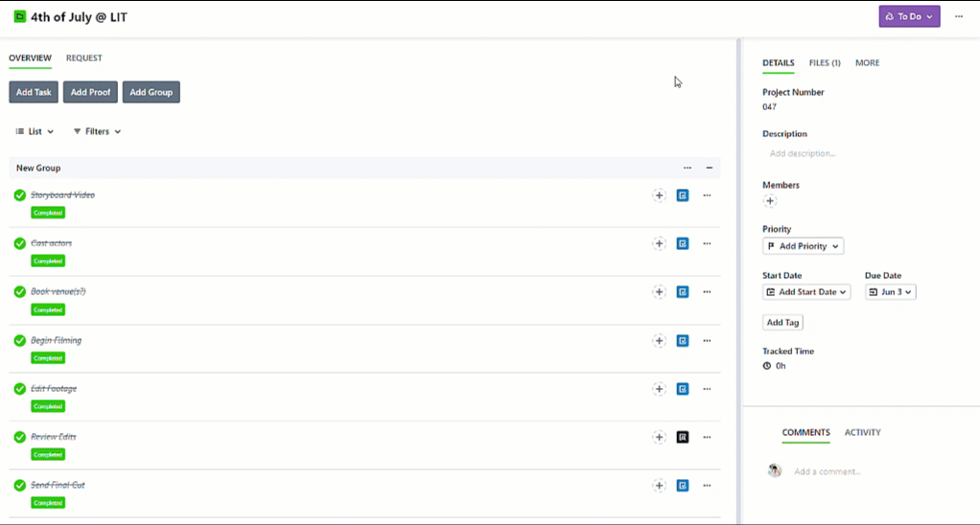Viewport: 980px width, 525px height.
Task: Open more options for Review Edits
Action: (707, 437)
